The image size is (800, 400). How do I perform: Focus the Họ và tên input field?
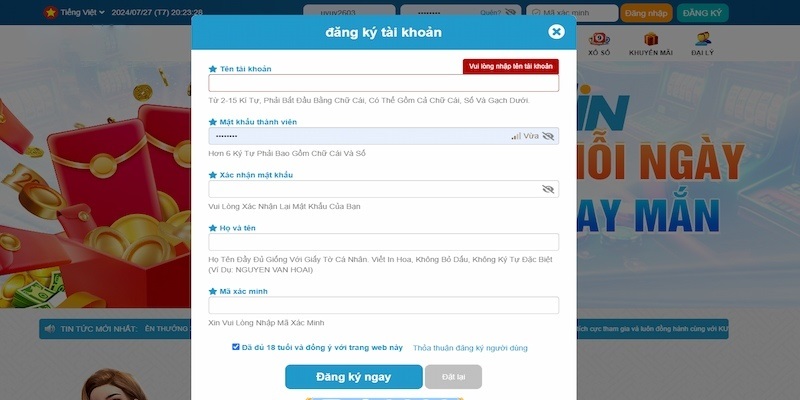pos(384,242)
